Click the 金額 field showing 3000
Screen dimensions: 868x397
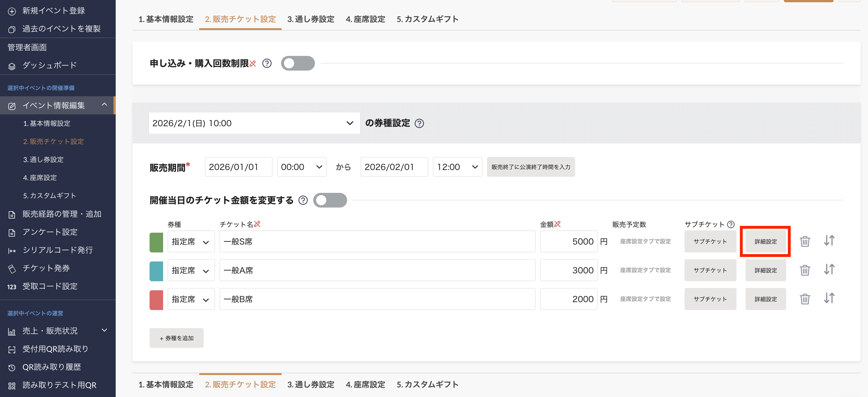click(569, 270)
